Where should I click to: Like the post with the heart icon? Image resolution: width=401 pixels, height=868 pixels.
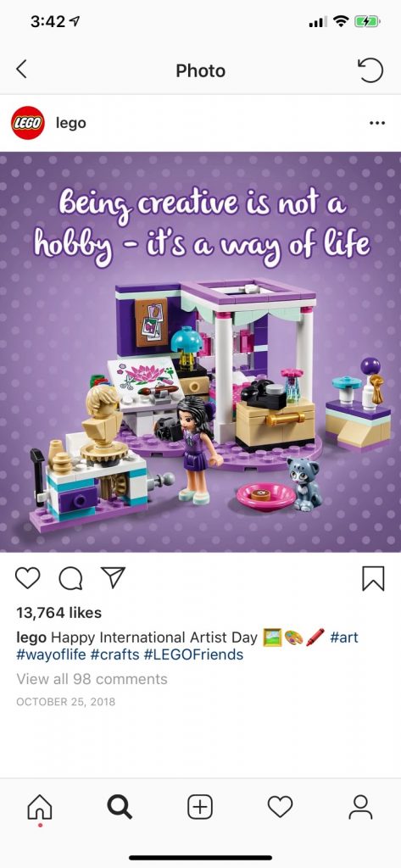pyautogui.click(x=27, y=578)
